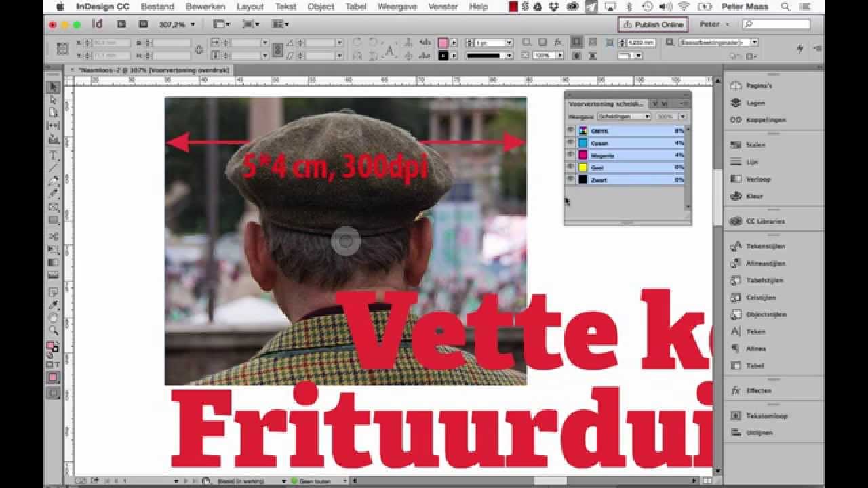Click the Publish Online button
Screen dimensions: 868x488
pyautogui.click(x=653, y=24)
